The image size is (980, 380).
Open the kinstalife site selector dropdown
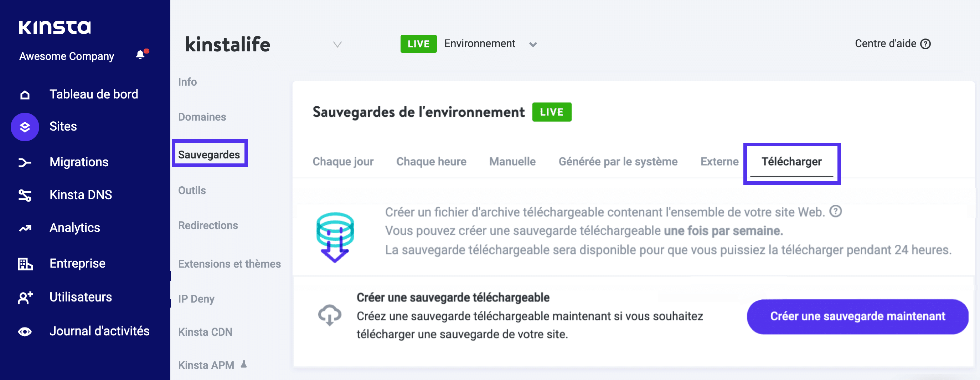336,45
